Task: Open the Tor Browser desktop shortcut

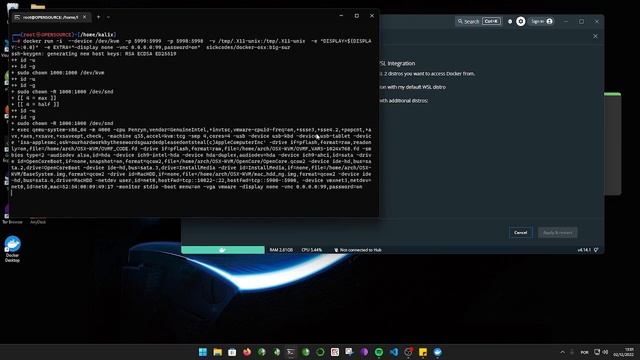Action: point(12,216)
